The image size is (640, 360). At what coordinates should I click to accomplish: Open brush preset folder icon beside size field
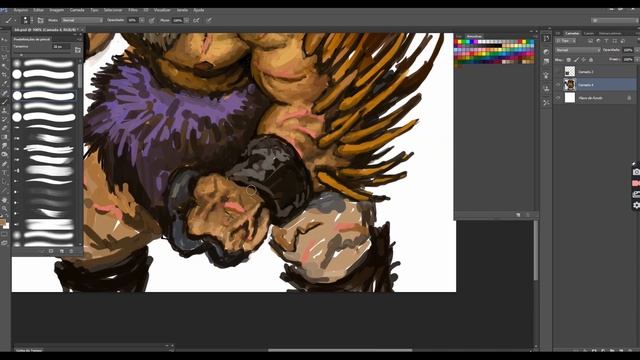(78, 50)
